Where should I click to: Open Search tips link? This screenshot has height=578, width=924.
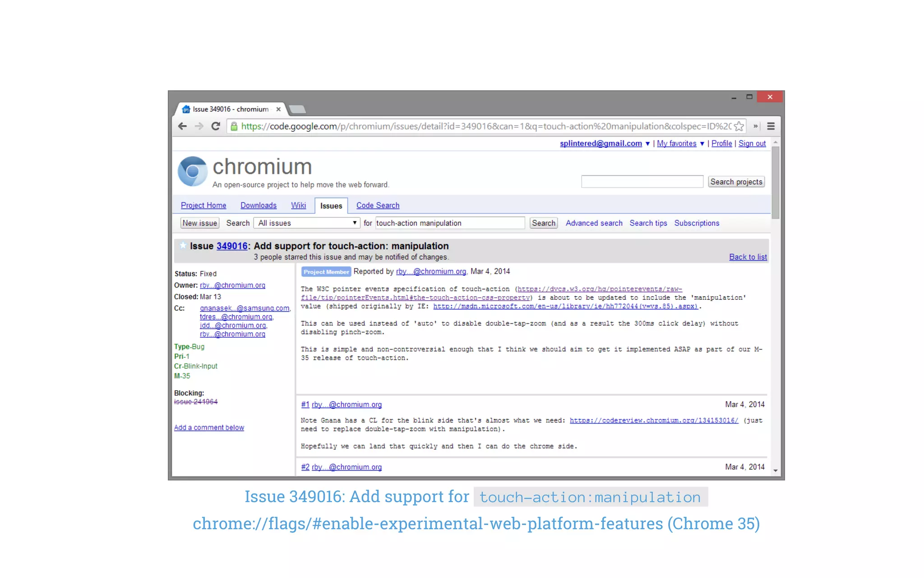pos(648,223)
